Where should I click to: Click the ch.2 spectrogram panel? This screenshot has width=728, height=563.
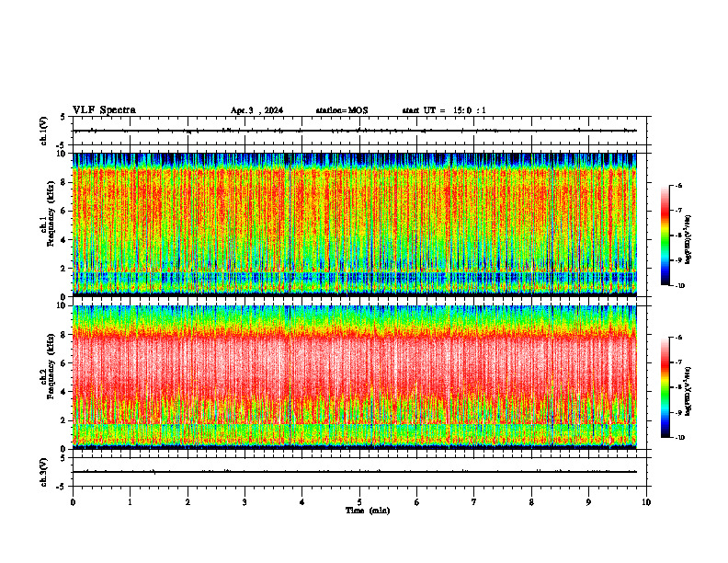point(355,377)
